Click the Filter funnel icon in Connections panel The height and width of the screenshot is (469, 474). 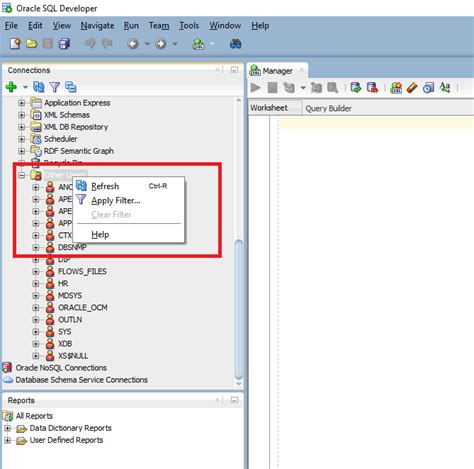point(54,87)
